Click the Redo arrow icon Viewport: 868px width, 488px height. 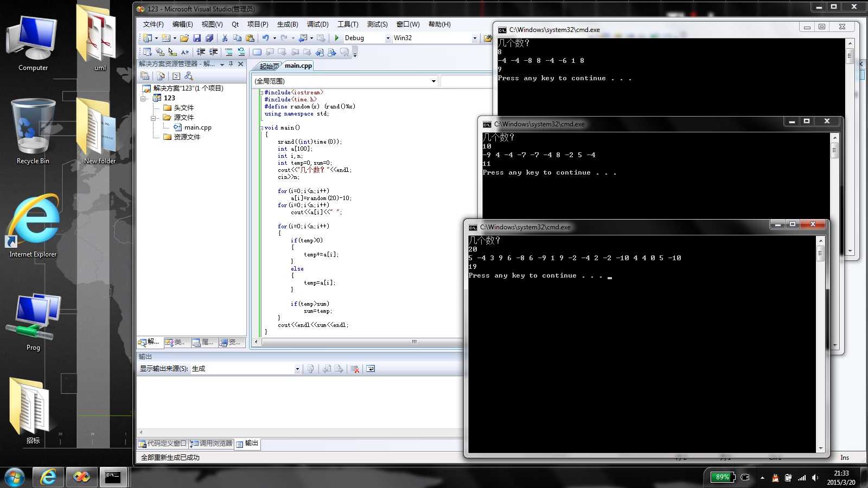[284, 38]
